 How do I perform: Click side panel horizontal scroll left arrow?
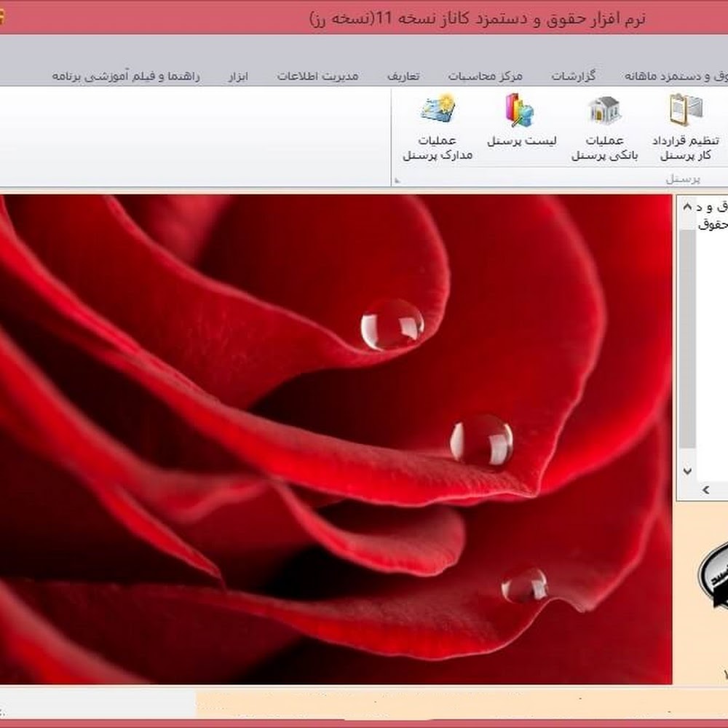pyautogui.click(x=706, y=489)
